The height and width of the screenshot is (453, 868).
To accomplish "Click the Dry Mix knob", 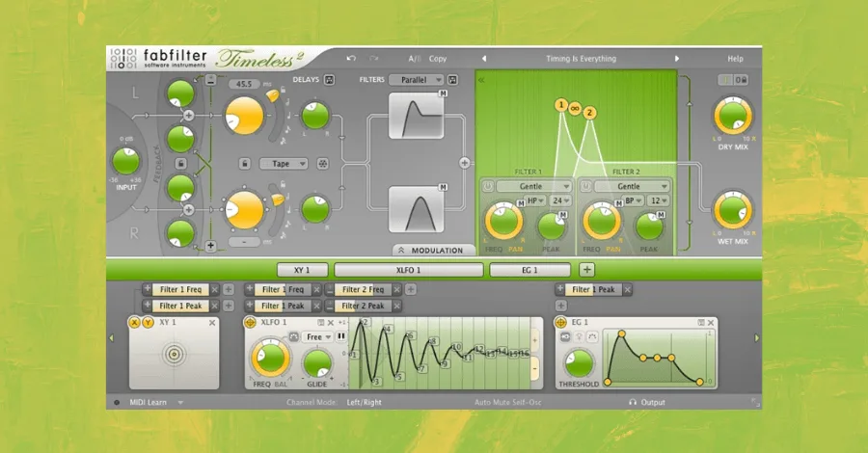I will point(733,117).
